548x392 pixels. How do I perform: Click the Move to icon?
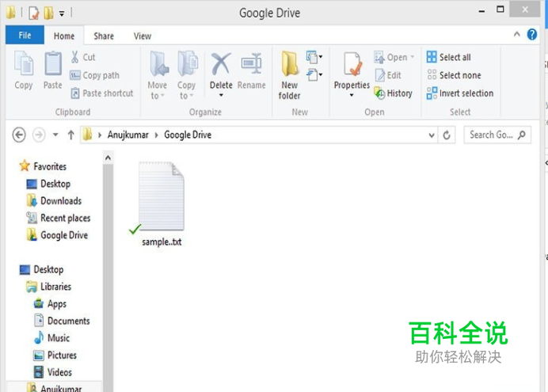click(x=158, y=63)
